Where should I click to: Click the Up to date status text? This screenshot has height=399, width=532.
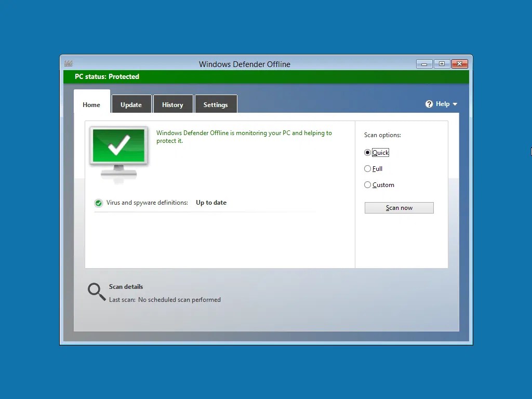coord(211,203)
